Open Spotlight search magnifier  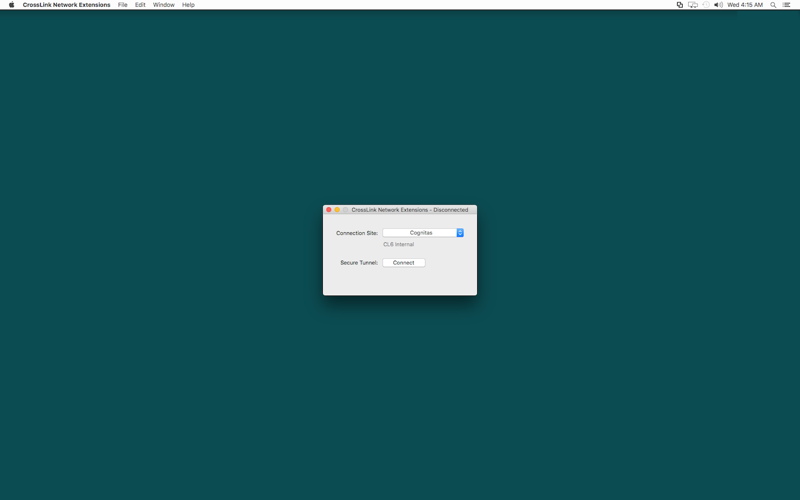point(773,5)
